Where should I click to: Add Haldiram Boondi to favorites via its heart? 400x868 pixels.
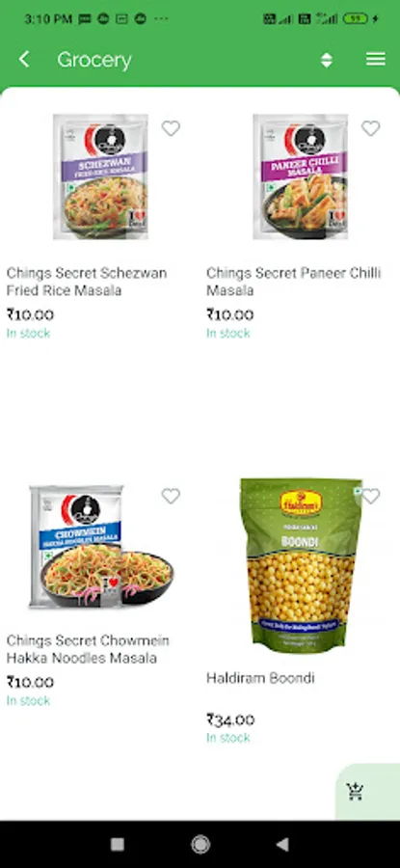[x=371, y=496]
